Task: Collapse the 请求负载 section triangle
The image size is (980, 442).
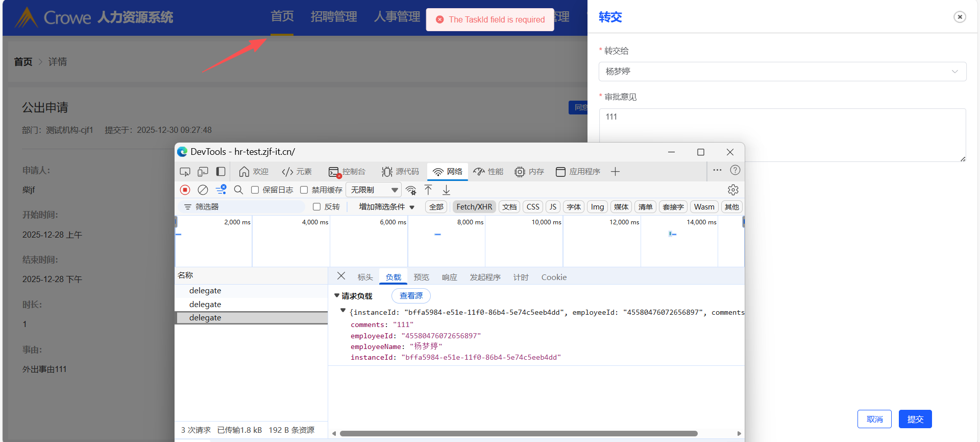Action: (337, 296)
